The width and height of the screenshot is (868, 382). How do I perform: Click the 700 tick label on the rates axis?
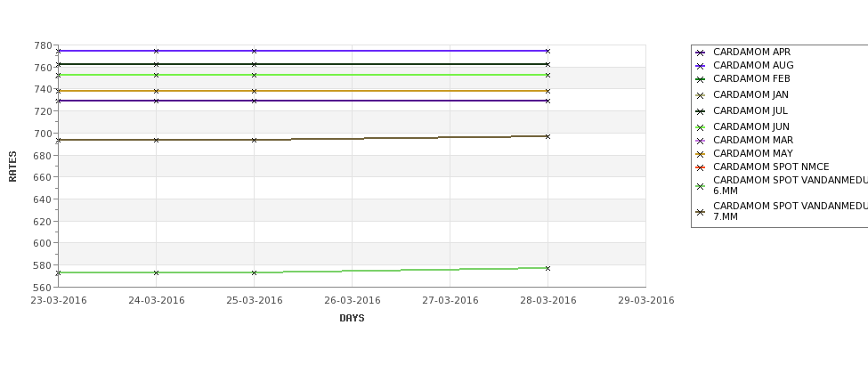coord(44,134)
